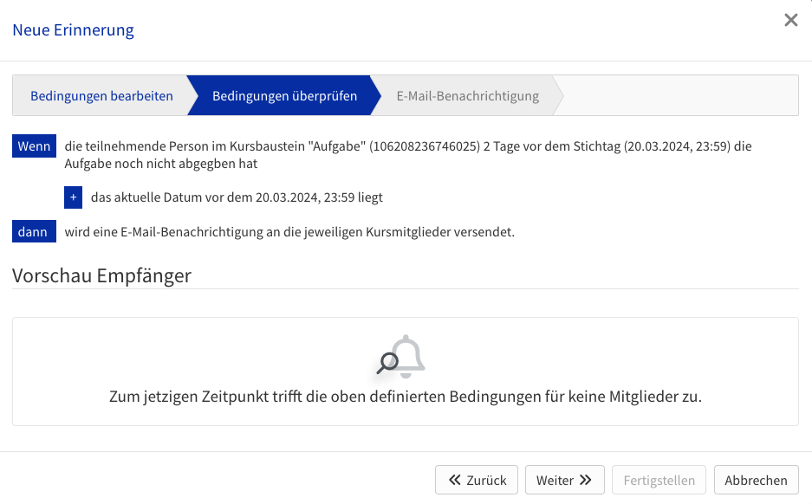Click the Neue Erinnerung title
This screenshot has height=504, width=812.
(73, 30)
